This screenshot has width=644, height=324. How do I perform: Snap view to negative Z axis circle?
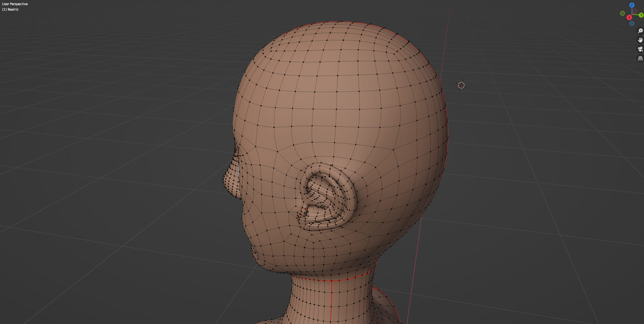pyautogui.click(x=632, y=23)
